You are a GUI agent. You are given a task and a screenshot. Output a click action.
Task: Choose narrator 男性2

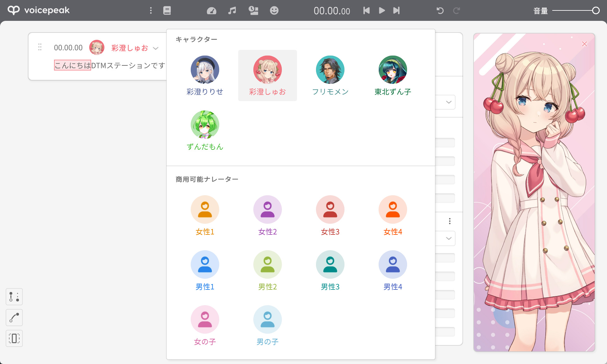268,270
